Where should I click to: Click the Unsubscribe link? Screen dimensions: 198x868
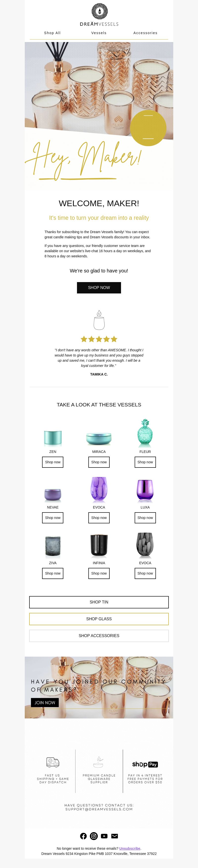[x=130, y=848]
